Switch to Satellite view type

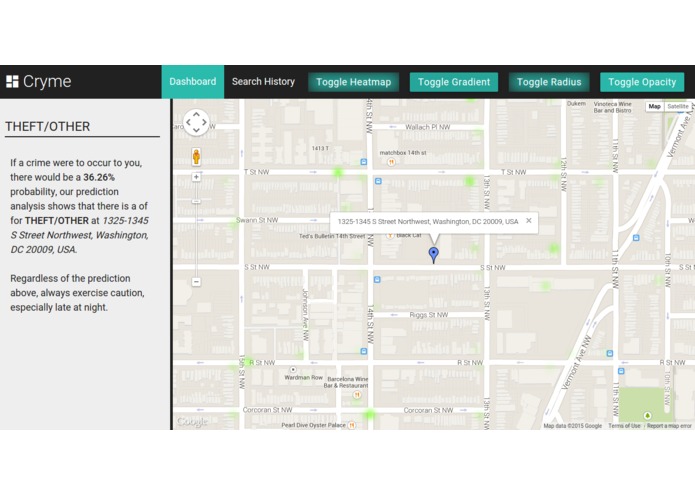678,106
